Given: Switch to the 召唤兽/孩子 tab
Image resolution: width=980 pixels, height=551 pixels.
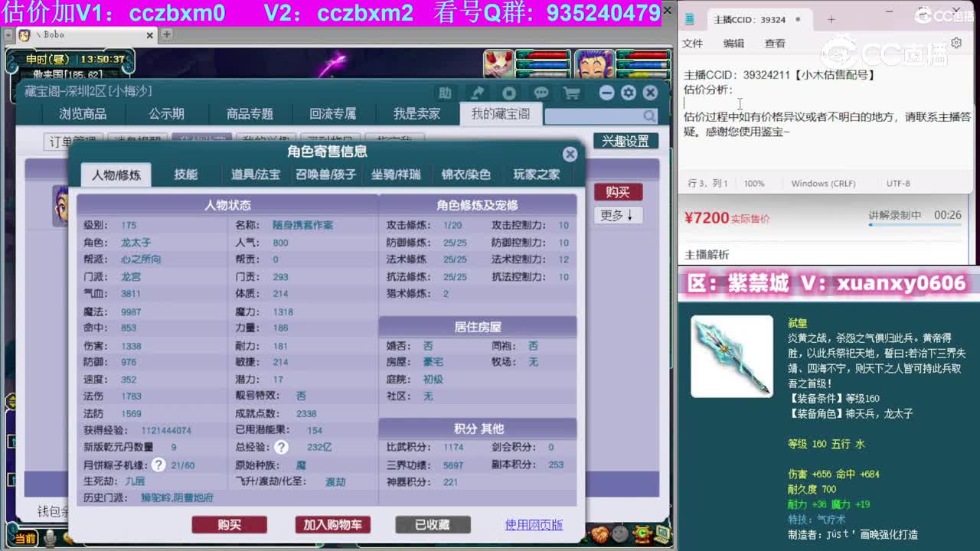Looking at the screenshot, I should point(326,174).
